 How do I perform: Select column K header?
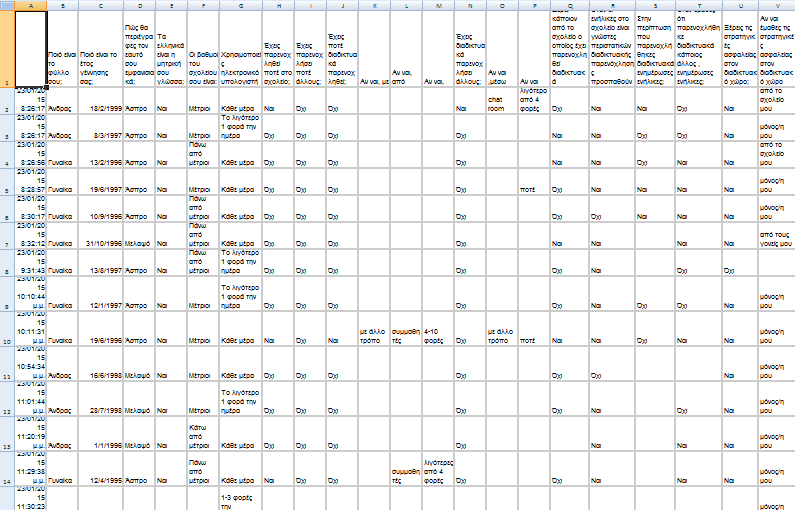point(374,6)
